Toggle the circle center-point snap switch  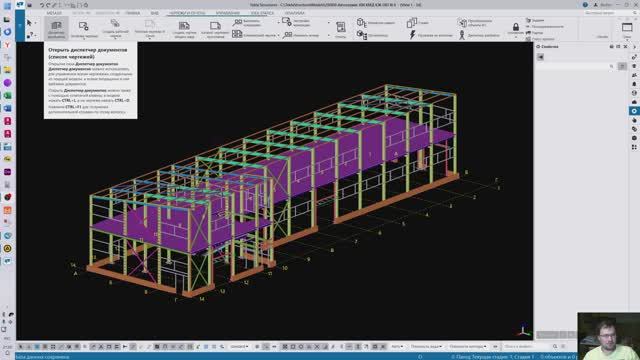(x=301, y=347)
